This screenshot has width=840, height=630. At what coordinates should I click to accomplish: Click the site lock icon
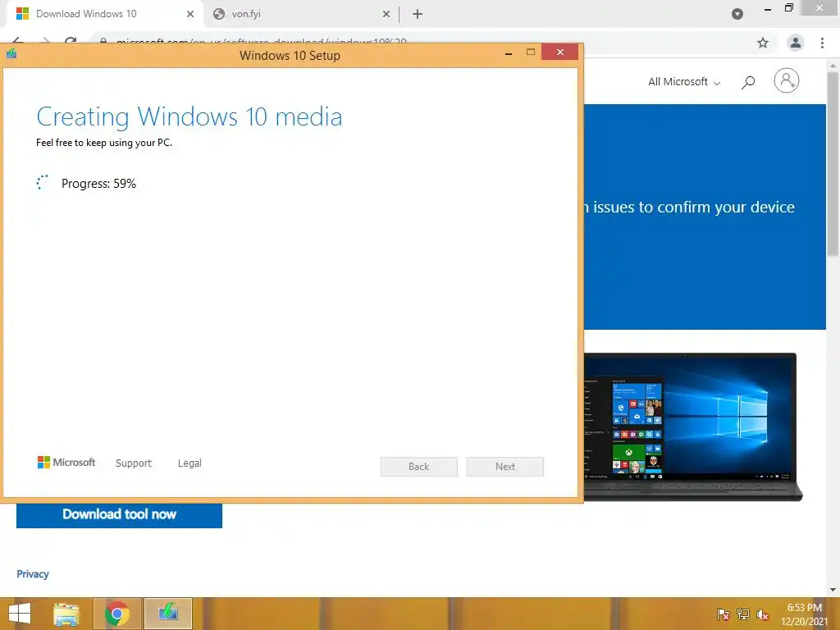pos(103,41)
